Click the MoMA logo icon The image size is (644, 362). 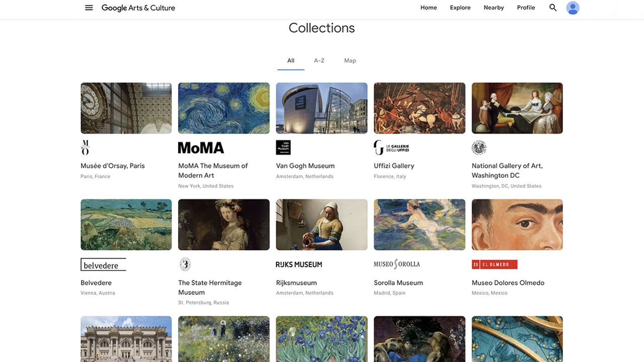(201, 148)
